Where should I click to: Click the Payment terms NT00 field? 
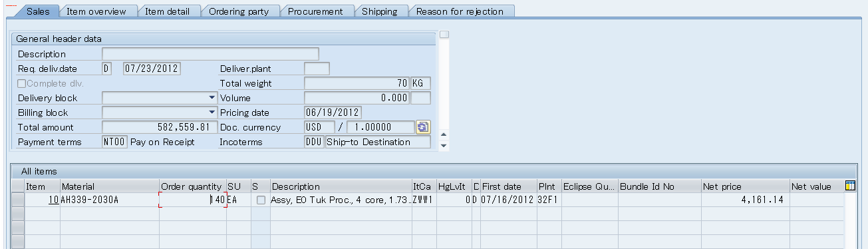tap(114, 142)
